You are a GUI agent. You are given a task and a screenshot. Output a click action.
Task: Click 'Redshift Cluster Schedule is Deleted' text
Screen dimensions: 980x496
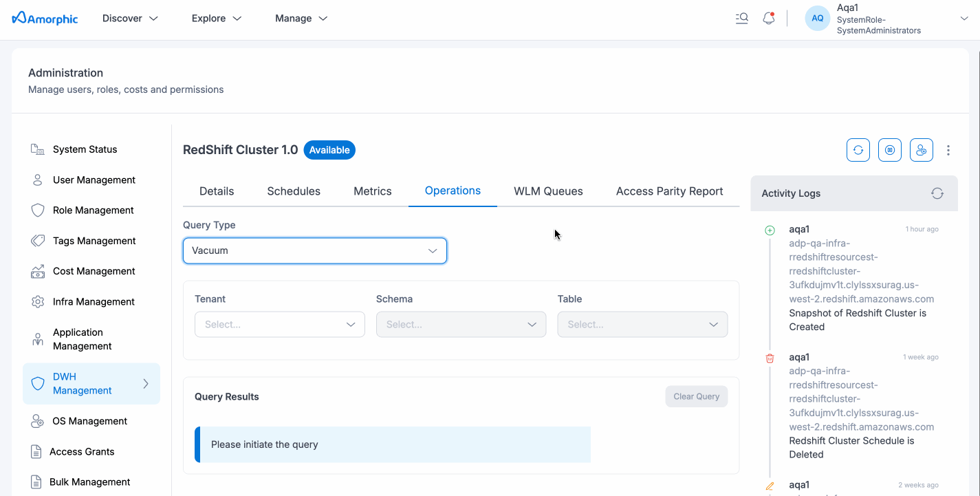[x=851, y=448]
